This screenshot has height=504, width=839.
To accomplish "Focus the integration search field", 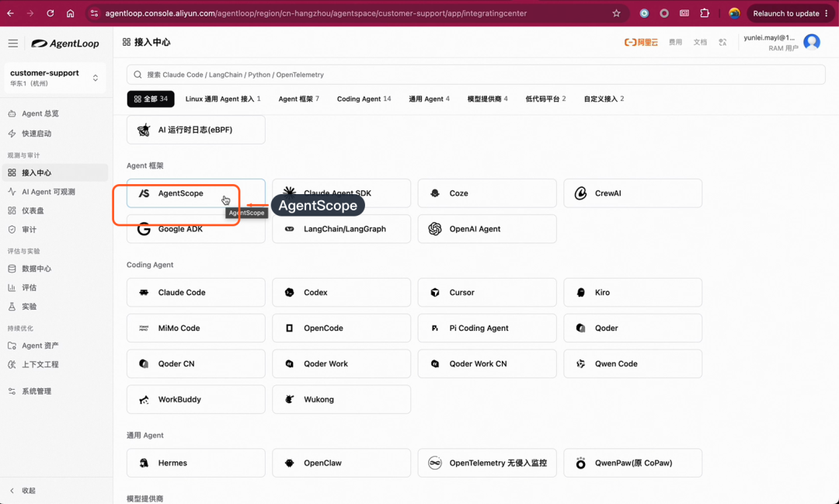I will [475, 75].
